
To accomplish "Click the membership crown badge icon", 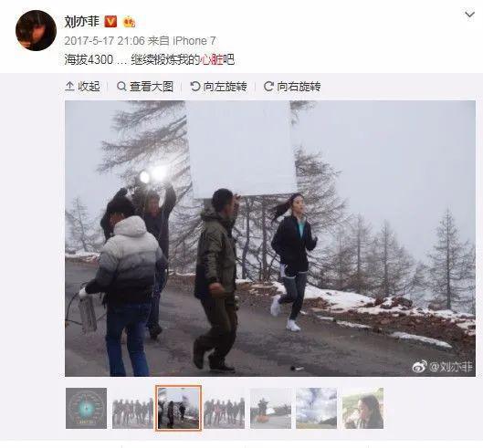I will (129, 22).
